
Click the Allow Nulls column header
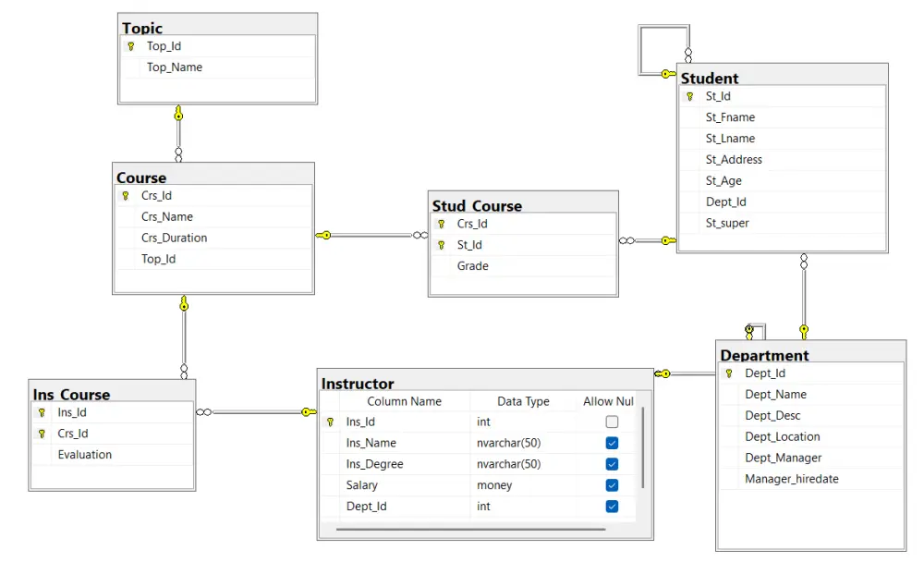coord(608,401)
